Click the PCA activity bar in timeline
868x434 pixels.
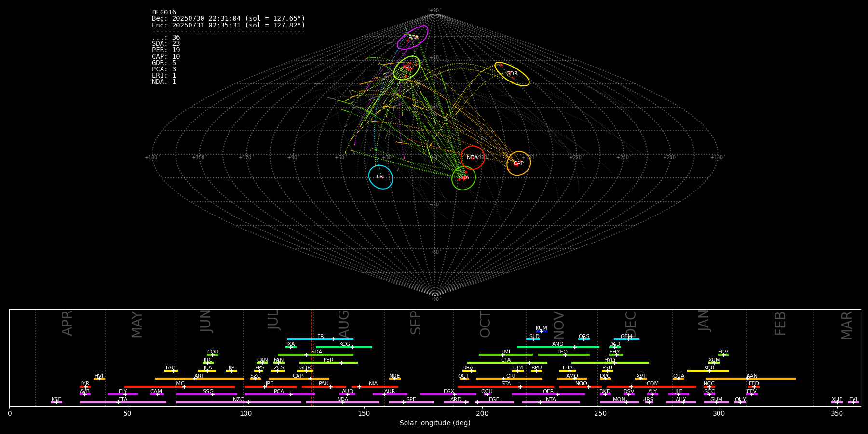click(x=280, y=394)
